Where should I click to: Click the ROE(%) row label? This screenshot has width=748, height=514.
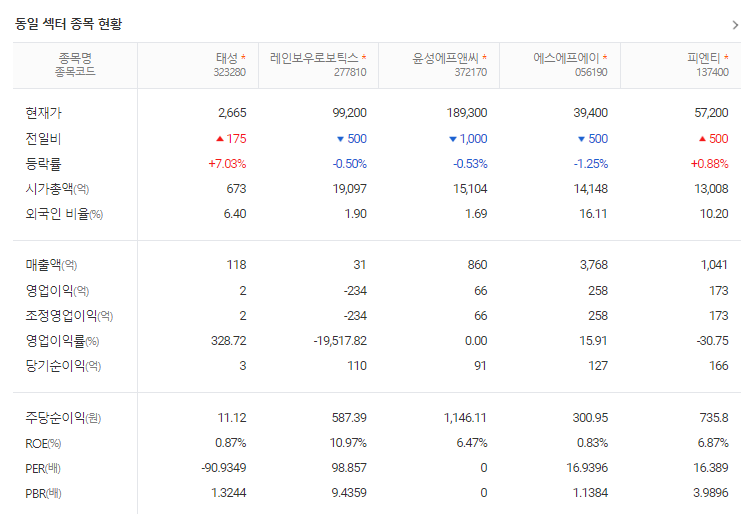coord(43,444)
